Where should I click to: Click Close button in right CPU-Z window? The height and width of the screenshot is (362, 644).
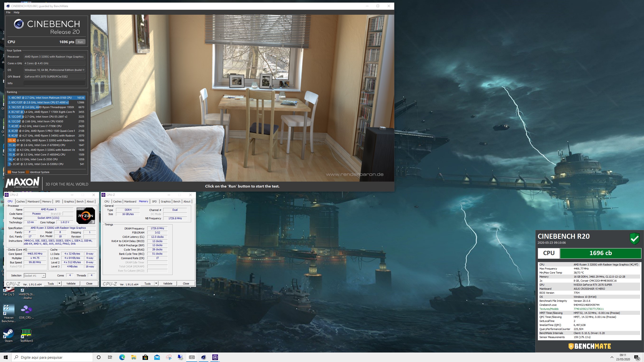pos(186,284)
